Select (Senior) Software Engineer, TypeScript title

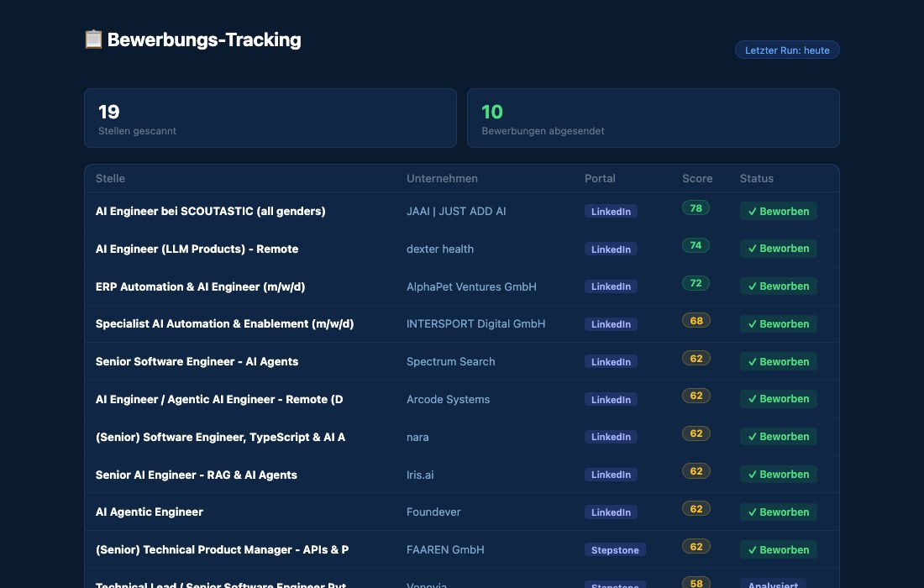pyautogui.click(x=220, y=437)
